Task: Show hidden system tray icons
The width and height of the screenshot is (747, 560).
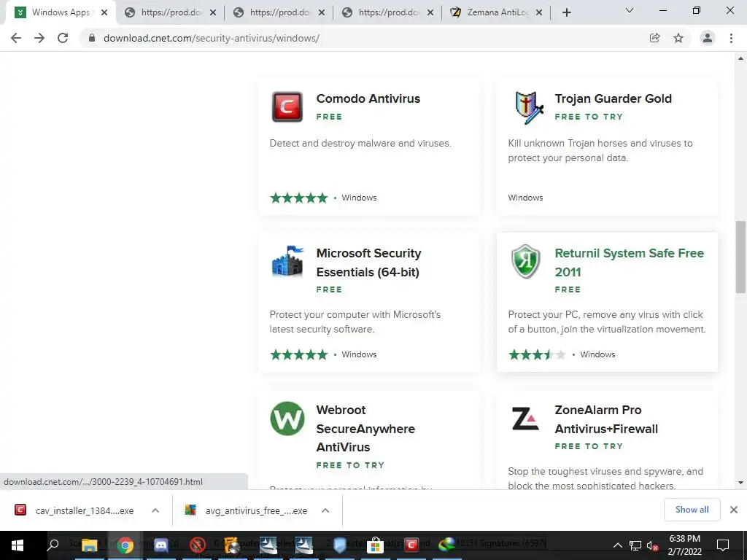Action: tap(617, 545)
